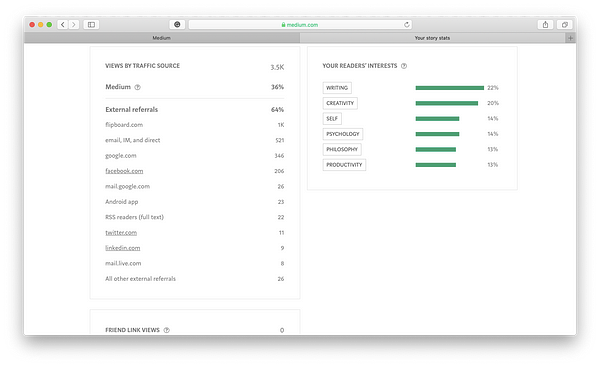
Task: Select the PSYCHOLOGY interest tag
Action: [x=342, y=134]
